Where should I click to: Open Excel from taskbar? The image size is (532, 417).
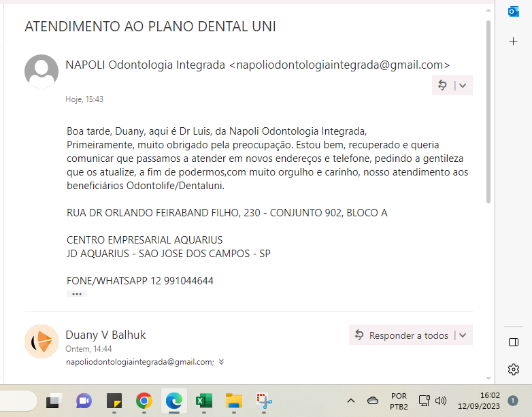point(204,401)
